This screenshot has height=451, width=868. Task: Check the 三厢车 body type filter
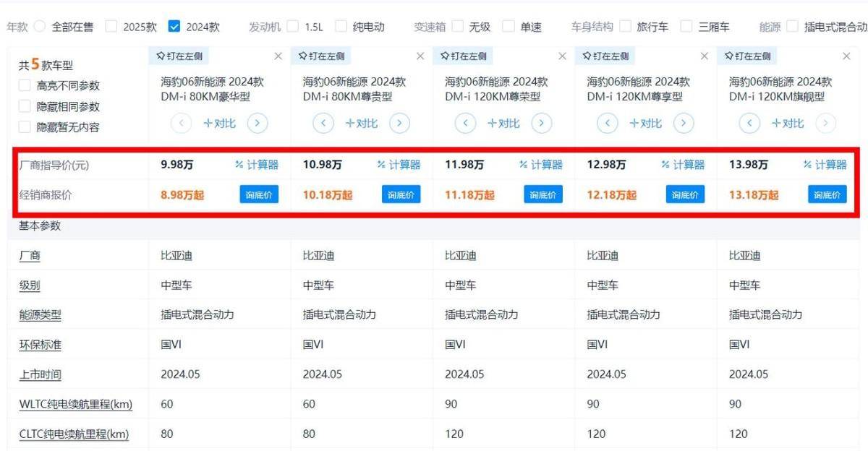(x=686, y=27)
